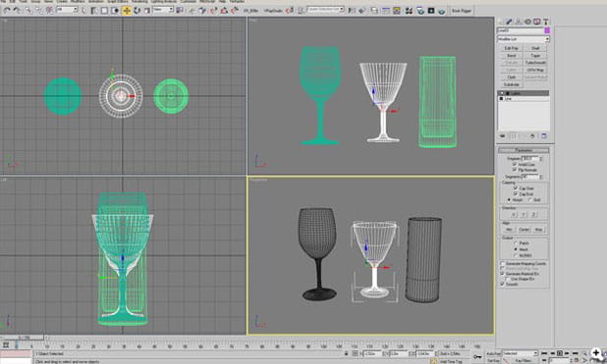This screenshot has width=607, height=364.
Task: Open the Hierarchy panel tab icon
Action: coord(519,22)
